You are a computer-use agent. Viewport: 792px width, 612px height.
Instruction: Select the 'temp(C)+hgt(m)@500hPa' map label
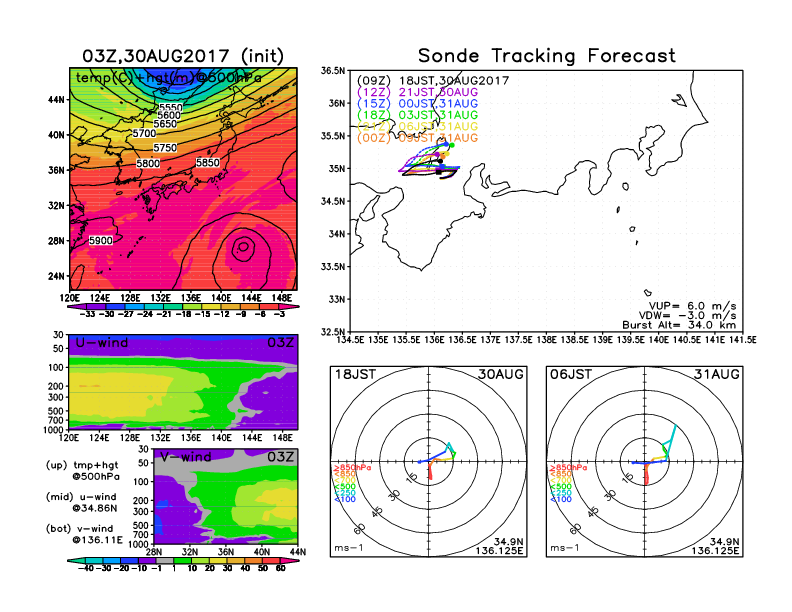[x=169, y=78]
